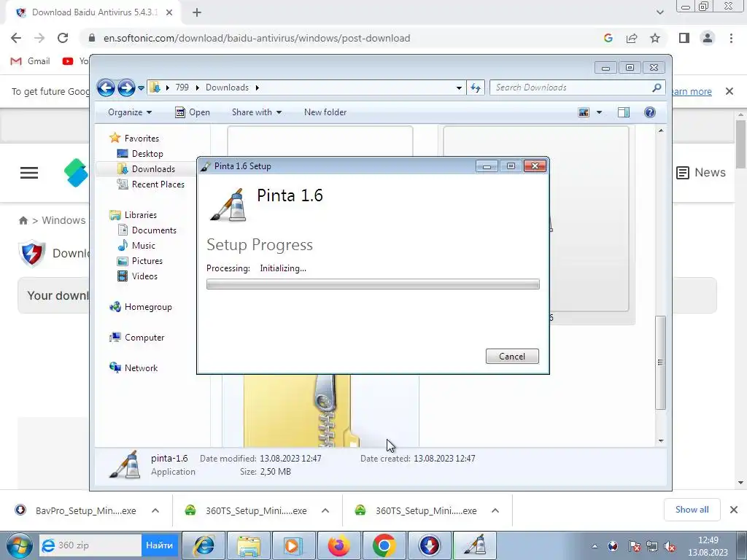Go back in Chrome
The height and width of the screenshot is (560, 747).
(16, 38)
